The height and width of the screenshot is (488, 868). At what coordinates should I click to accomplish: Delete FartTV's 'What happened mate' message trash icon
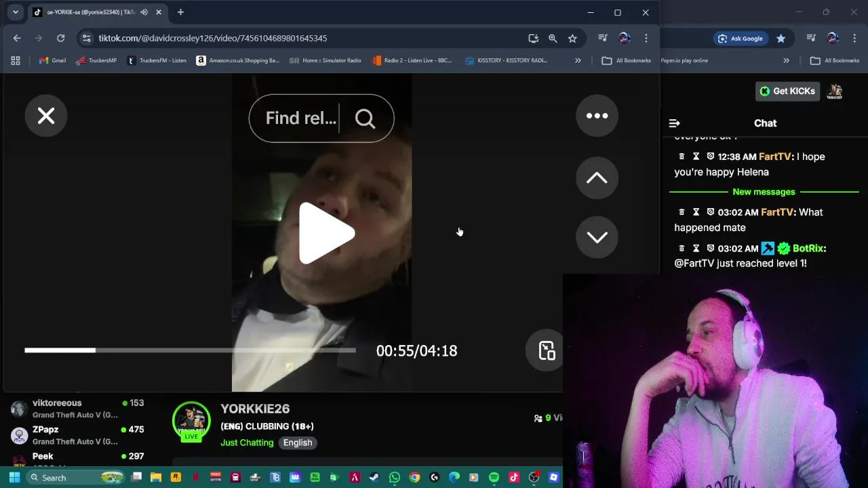coord(682,212)
